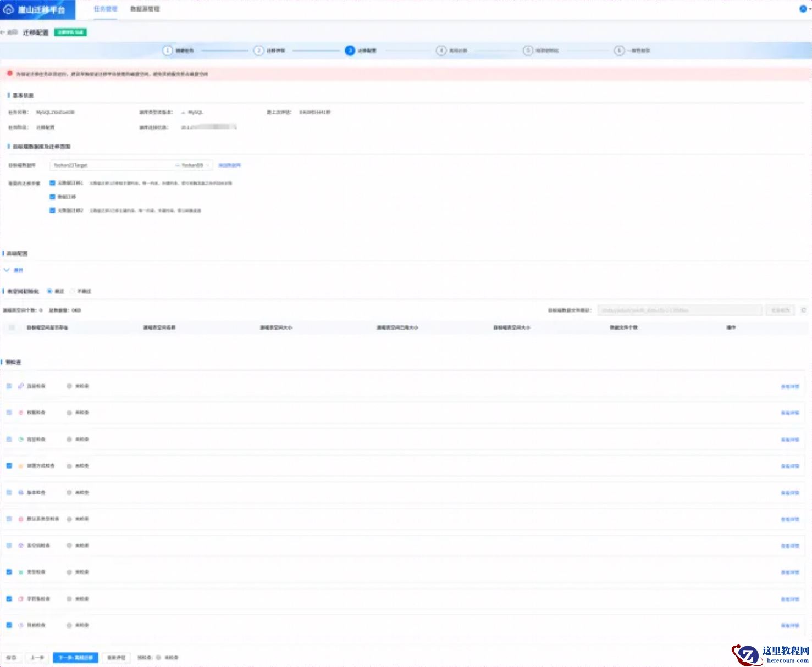Switch to the 任务管理 tab
The width and height of the screenshot is (812, 667).
pyautogui.click(x=106, y=9)
